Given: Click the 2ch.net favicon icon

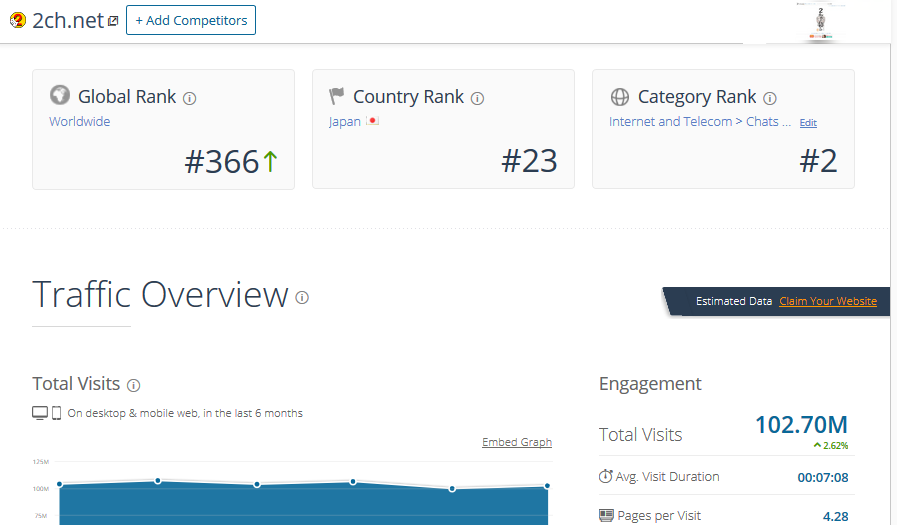Looking at the screenshot, I should (x=17, y=20).
